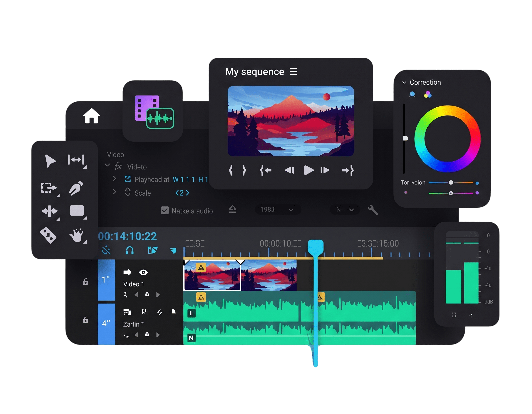
Task: Go to the Home screen icon
Action: coord(92,116)
